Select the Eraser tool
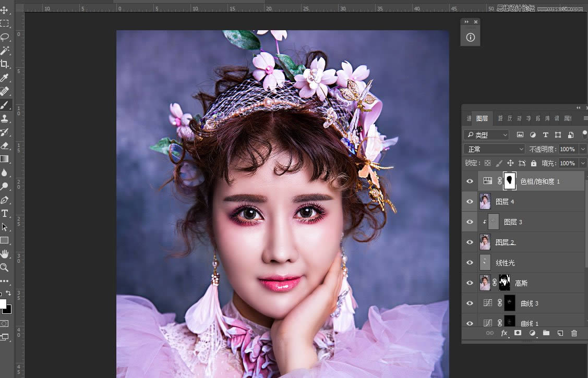 tap(5, 145)
